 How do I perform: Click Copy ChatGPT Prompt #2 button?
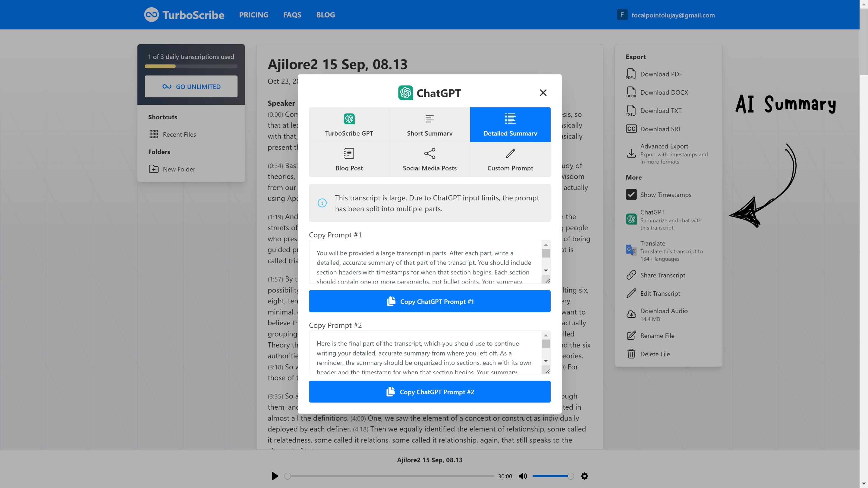pos(429,392)
